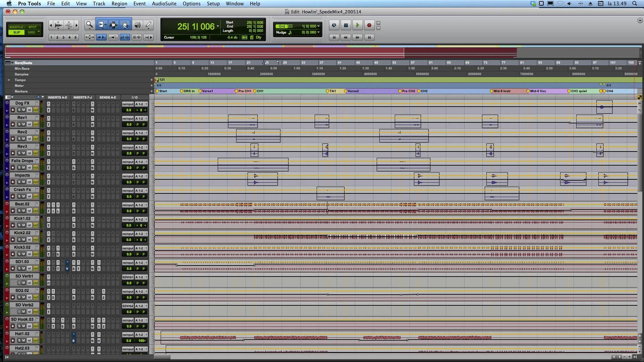Mute the SD1.03 track

click(x=24, y=268)
